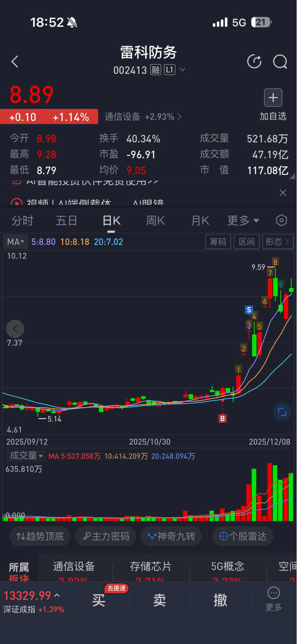
Task: Tap the 买 buy button
Action: tap(98, 600)
